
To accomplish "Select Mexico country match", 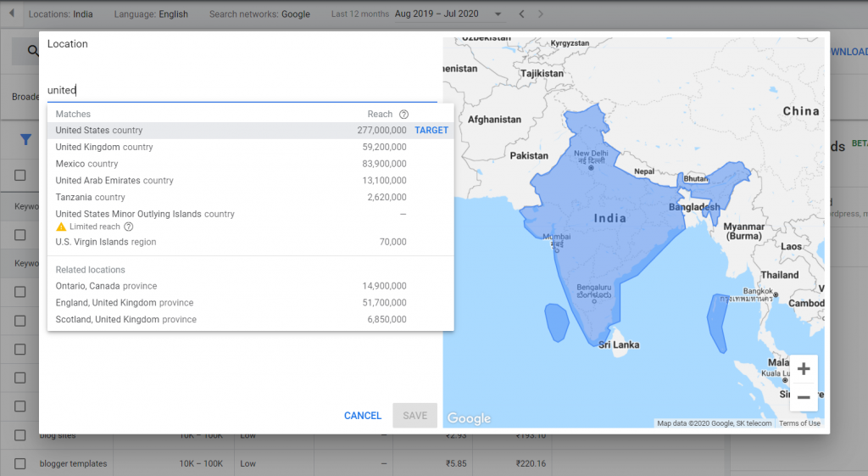I will 250,164.
